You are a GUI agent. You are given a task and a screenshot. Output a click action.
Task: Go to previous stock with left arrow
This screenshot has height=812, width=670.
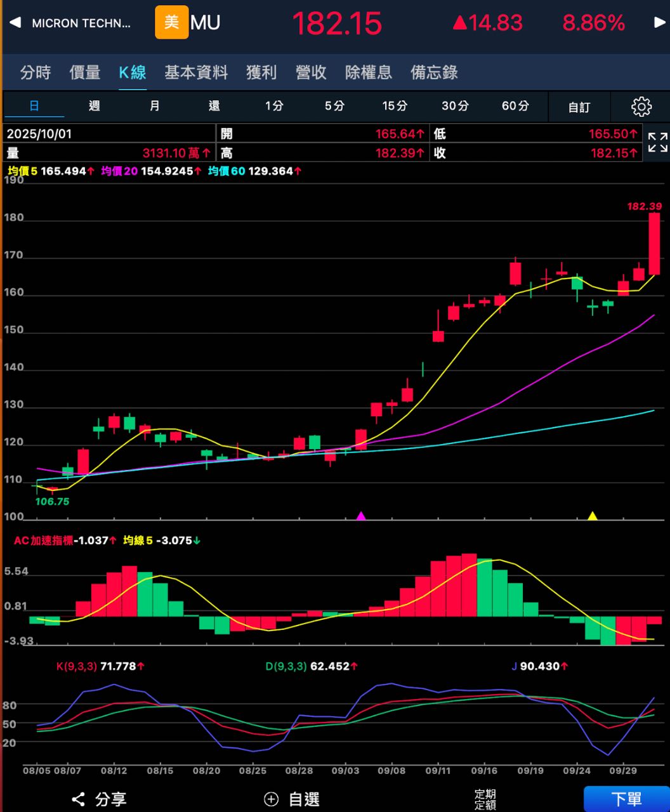point(15,23)
